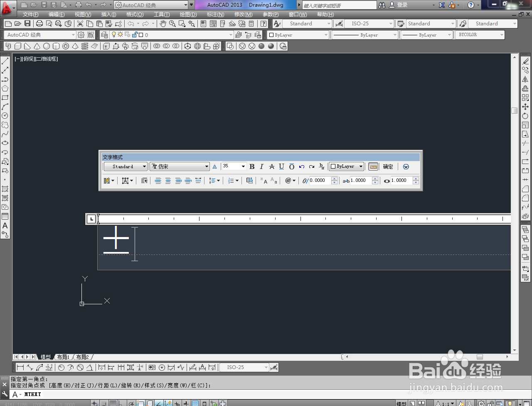Click the Layer Properties Manager icon
This screenshot has height=406, width=532.
[x=104, y=35]
